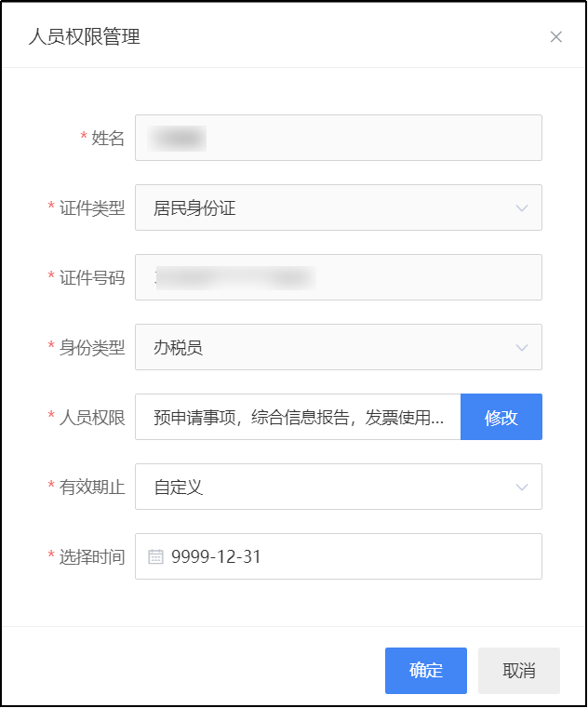588x708 pixels.
Task: Expand the 证件类型 dropdown arrow
Action: (x=522, y=208)
